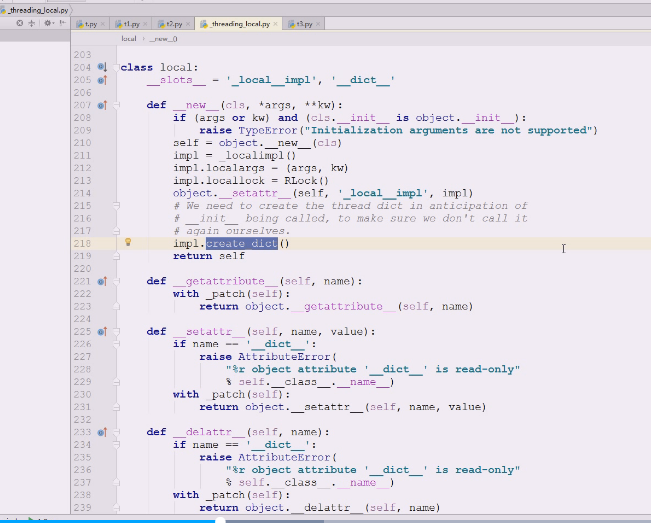The image size is (651, 523).
Task: Click _threading_local.py in the navigation bar
Action: (x=35, y=10)
